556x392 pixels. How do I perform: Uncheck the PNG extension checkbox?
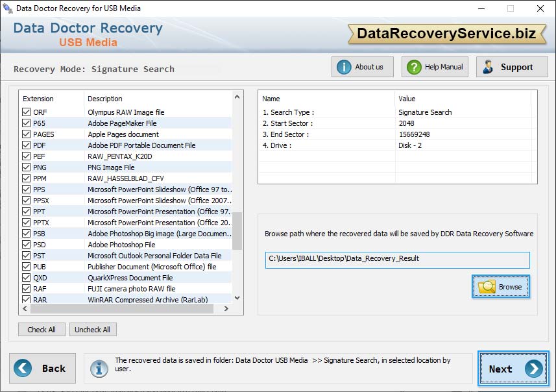click(x=26, y=167)
